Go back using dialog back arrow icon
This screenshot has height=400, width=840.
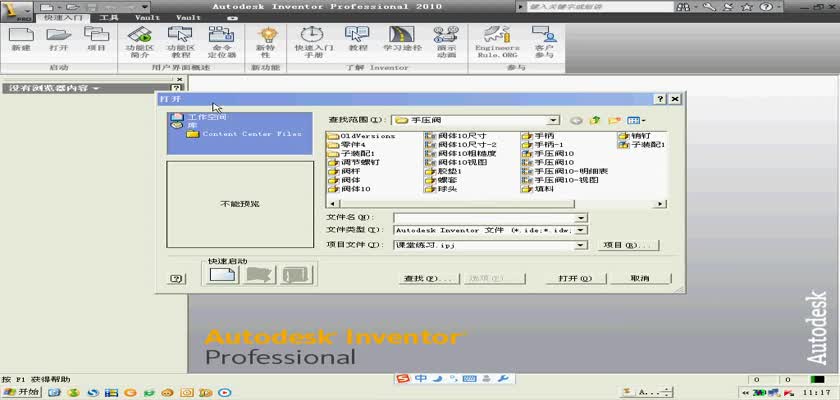click(x=576, y=120)
